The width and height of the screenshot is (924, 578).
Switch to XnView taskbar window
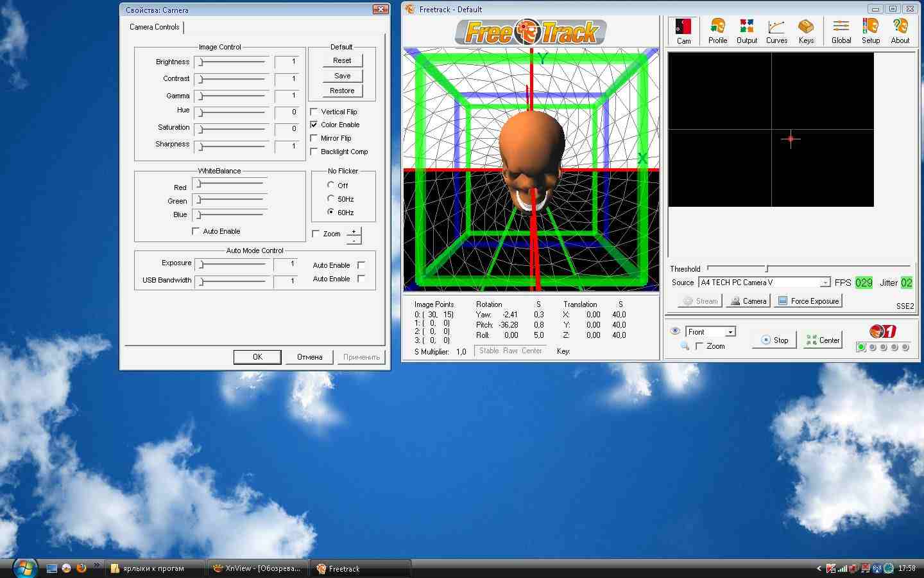(x=259, y=568)
